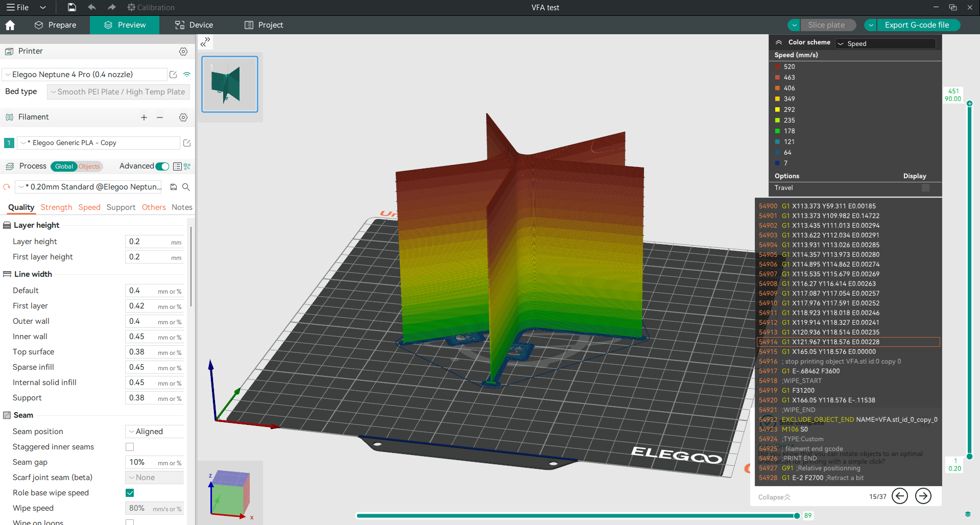Open the Notes settings tab
Screen dimensions: 980x525
click(x=182, y=207)
